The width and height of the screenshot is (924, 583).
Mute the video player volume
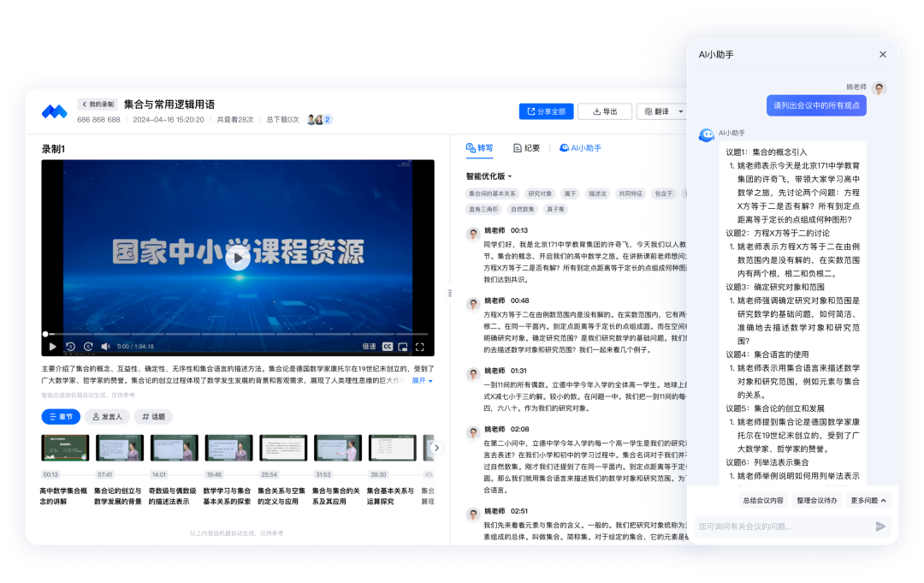point(104,347)
